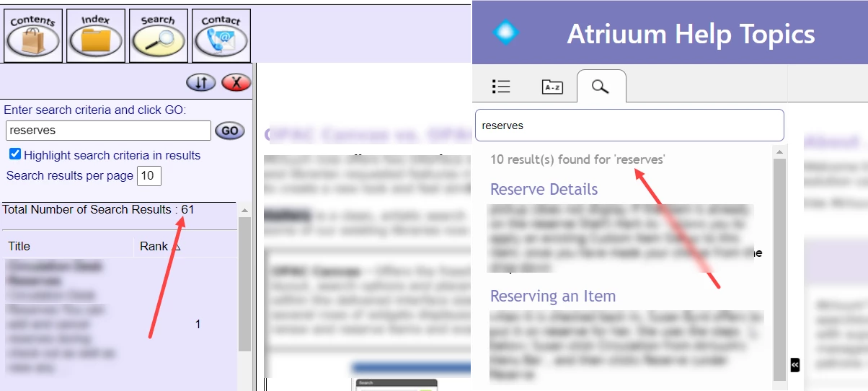
Task: Open the Reserve Details result
Action: pyautogui.click(x=544, y=190)
